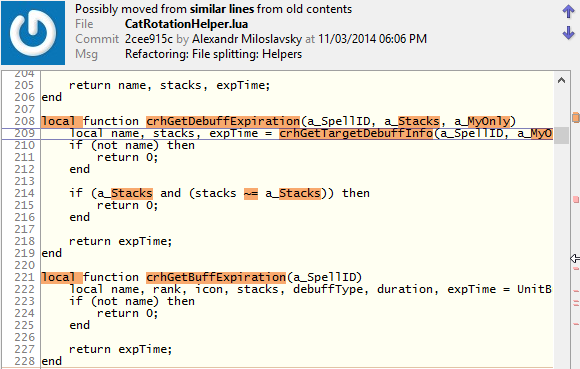Click the commit date 11/03/2014 06:06 PM
This screenshot has height=369, width=580.
click(372, 39)
